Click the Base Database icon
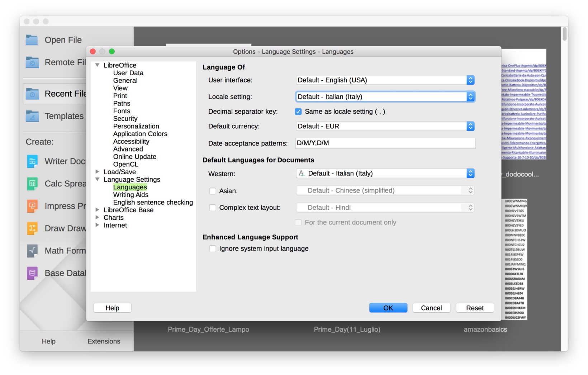 [x=32, y=273]
